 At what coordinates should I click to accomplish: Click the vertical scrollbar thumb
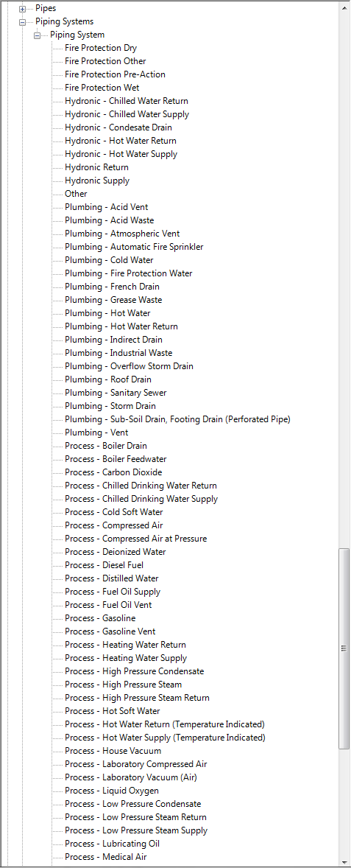tap(344, 648)
